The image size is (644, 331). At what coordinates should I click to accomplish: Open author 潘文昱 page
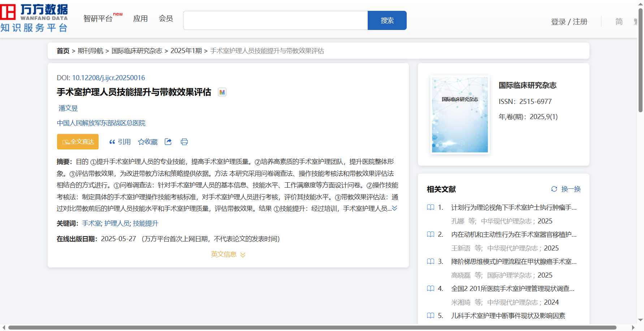(x=68, y=108)
